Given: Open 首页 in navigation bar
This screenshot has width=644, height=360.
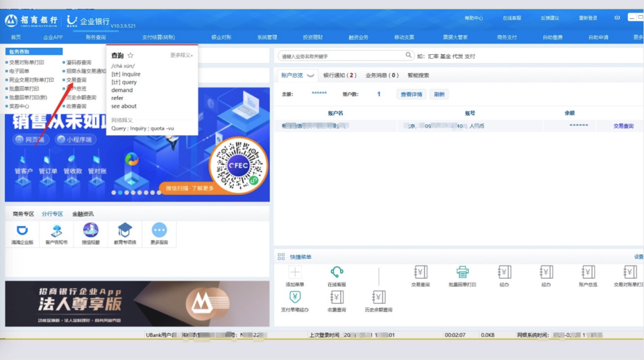Looking at the screenshot, I should tap(16, 37).
